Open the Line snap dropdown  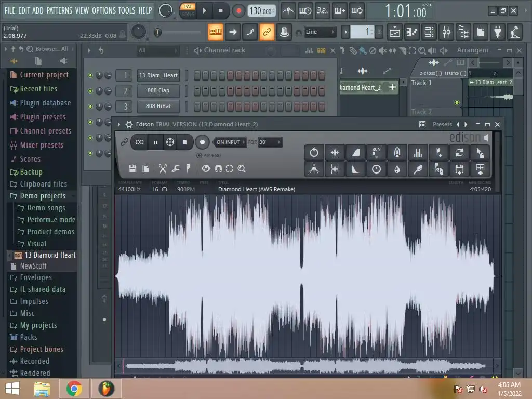(x=320, y=32)
